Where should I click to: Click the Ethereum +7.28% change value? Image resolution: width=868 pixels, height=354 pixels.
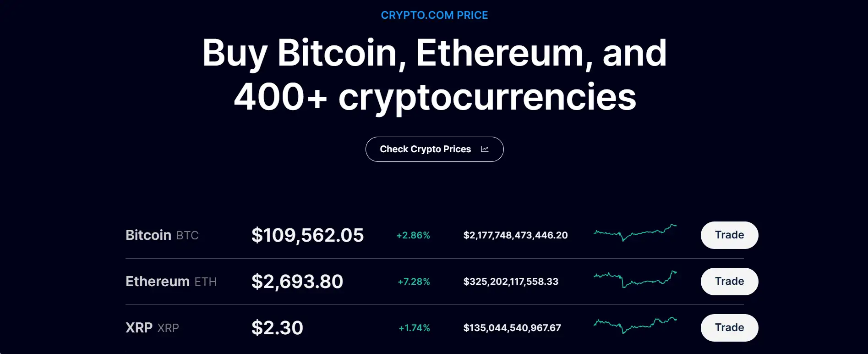[x=414, y=282]
